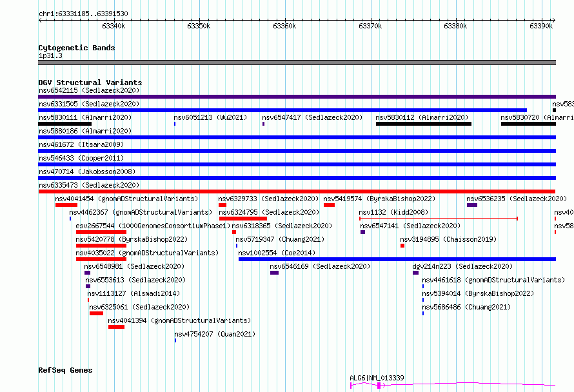This screenshot has width=574, height=392.
Task: Click the 63380k ruler position marker
Action: tap(455, 26)
